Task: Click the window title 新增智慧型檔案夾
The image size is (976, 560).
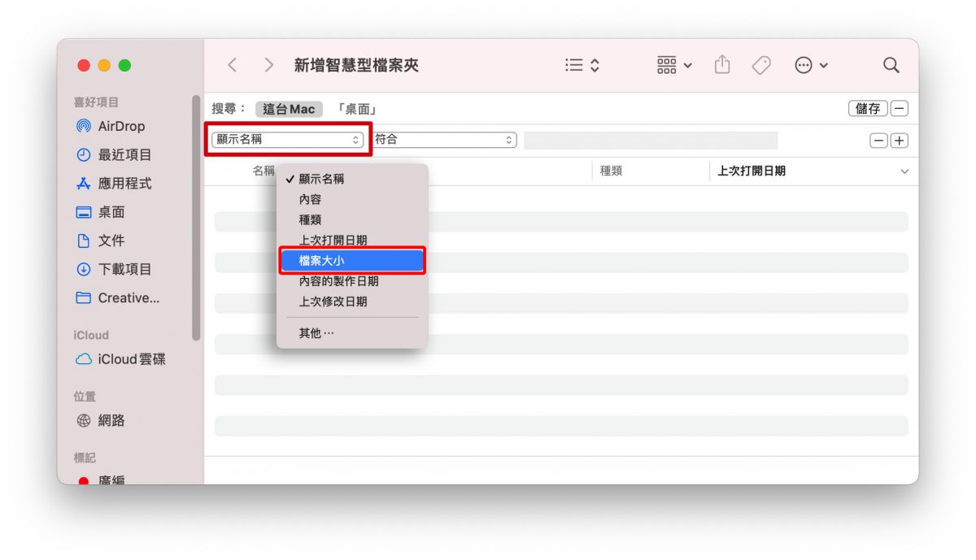Action: (356, 66)
